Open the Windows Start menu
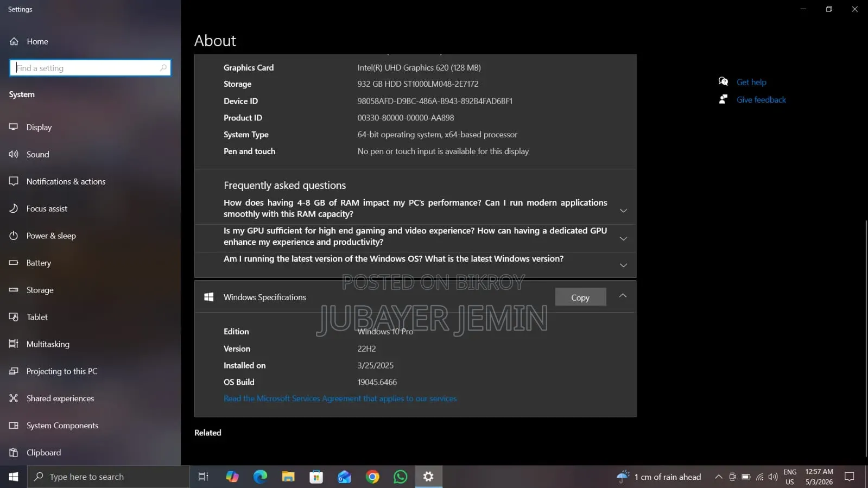The image size is (868, 488). click(14, 477)
